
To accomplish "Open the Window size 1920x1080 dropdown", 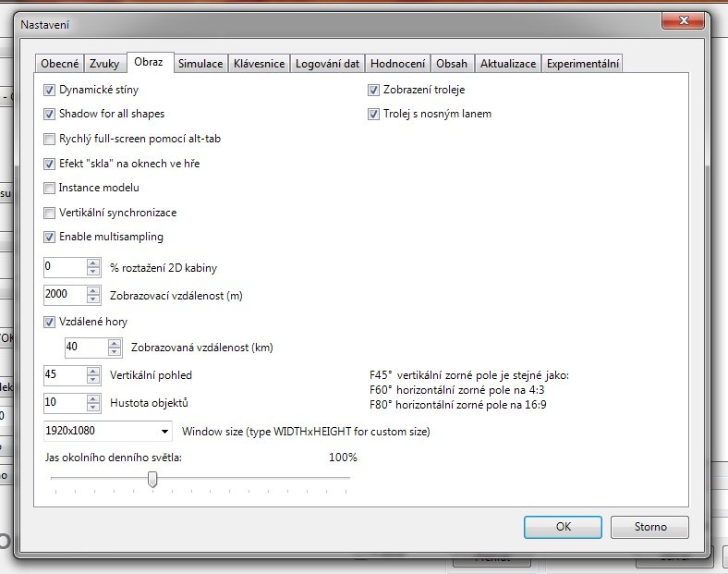I will pos(164,432).
